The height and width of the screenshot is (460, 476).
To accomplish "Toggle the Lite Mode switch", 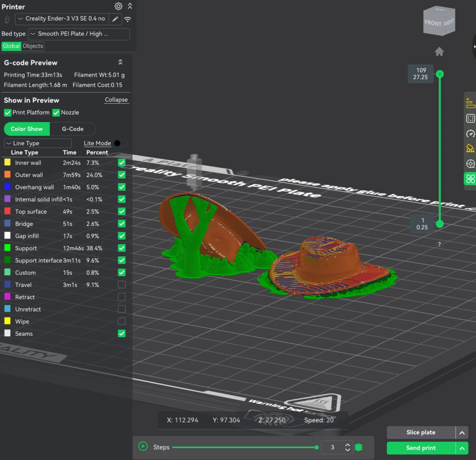I will coord(120,143).
